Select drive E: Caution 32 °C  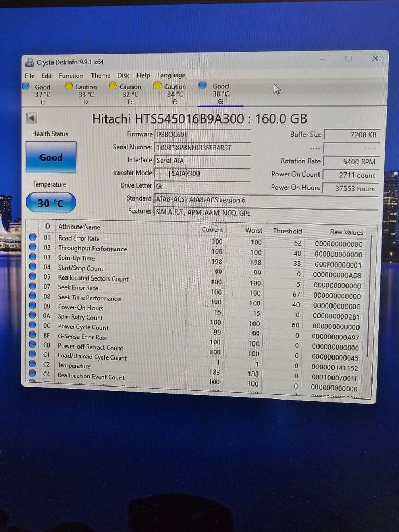click(126, 94)
